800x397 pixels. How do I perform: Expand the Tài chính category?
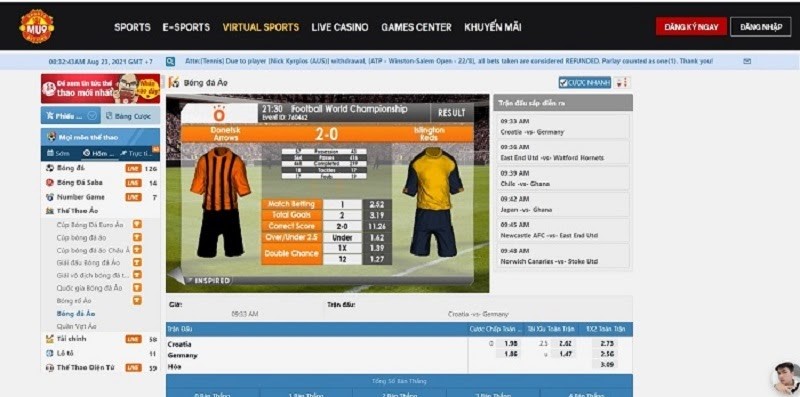71,339
